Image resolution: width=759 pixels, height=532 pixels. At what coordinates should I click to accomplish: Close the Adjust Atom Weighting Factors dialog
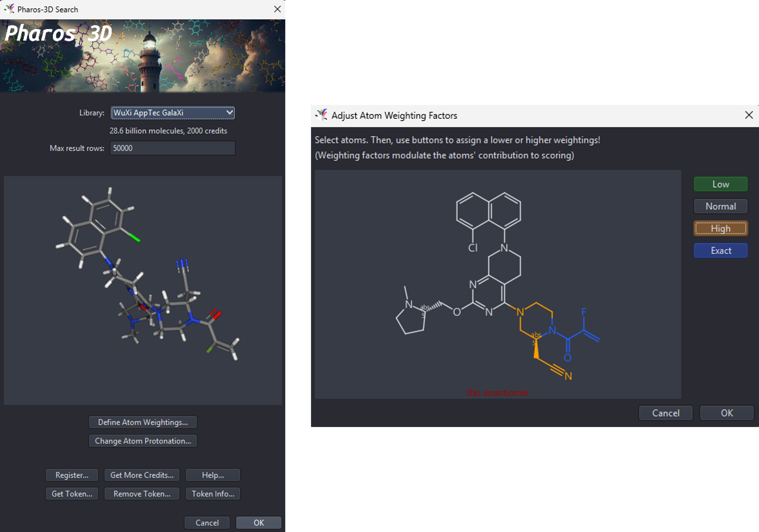(749, 115)
